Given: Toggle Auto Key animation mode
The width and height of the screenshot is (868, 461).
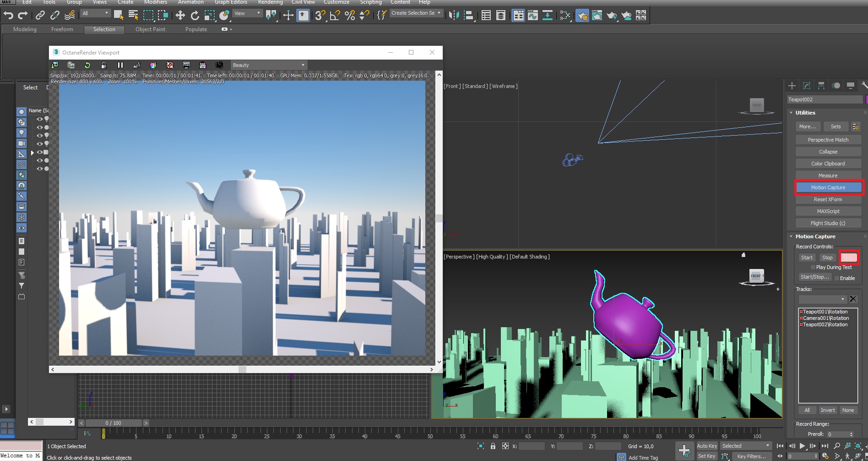Looking at the screenshot, I should pyautogui.click(x=707, y=446).
